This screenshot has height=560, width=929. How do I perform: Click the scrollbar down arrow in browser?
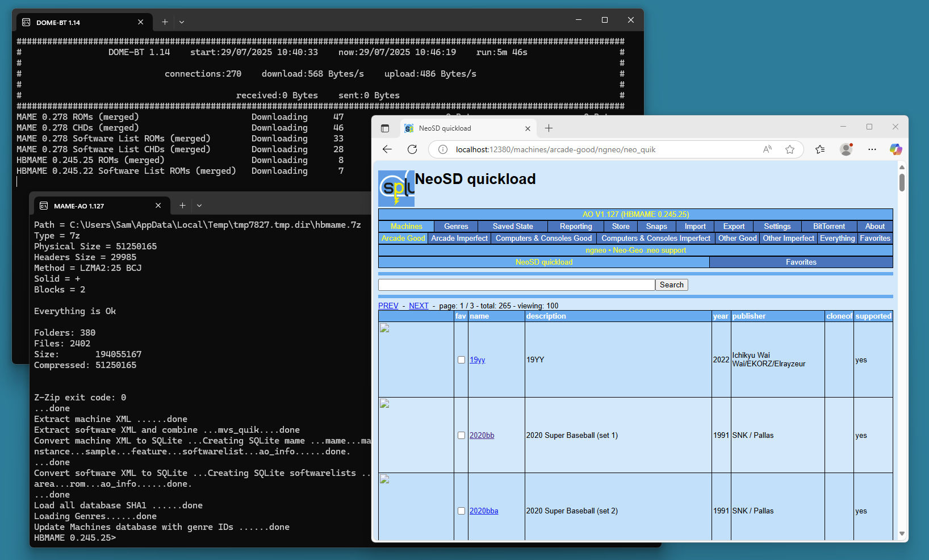pos(902,534)
